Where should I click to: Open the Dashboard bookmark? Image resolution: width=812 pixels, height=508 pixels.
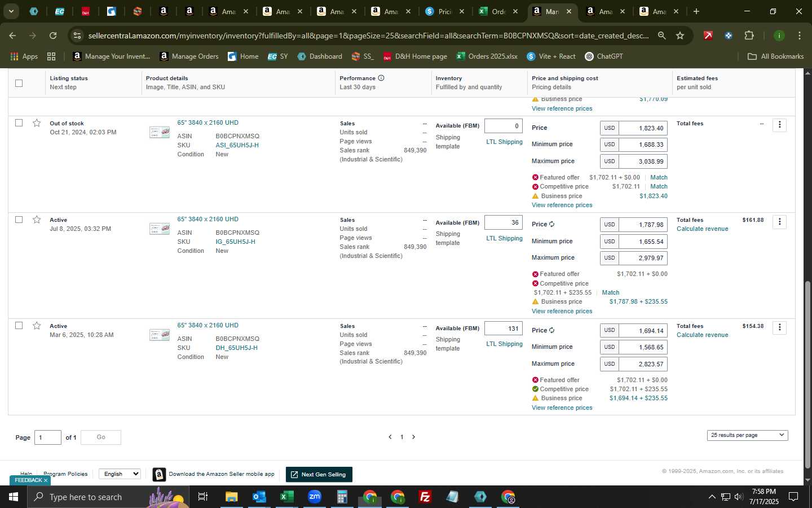(320, 56)
